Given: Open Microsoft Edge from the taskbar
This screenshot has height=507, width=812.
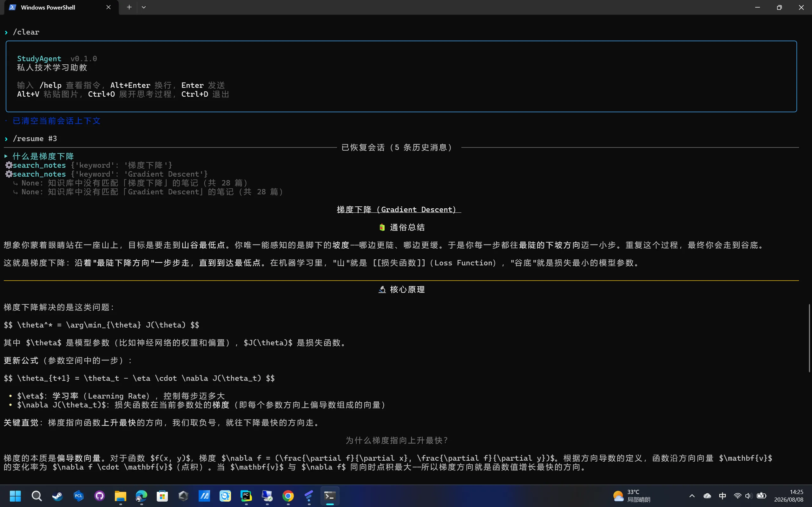Looking at the screenshot, I should point(141,496).
